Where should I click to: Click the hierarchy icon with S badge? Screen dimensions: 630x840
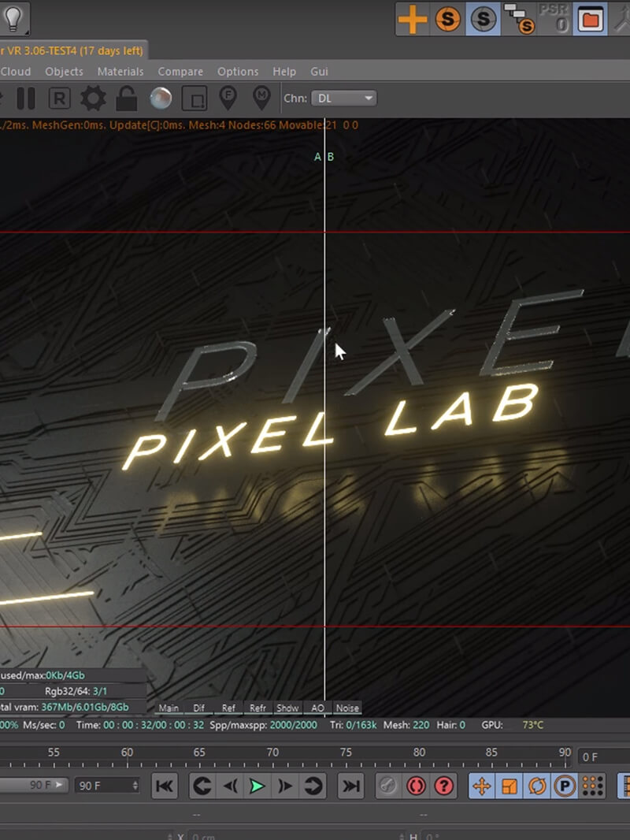pos(519,19)
